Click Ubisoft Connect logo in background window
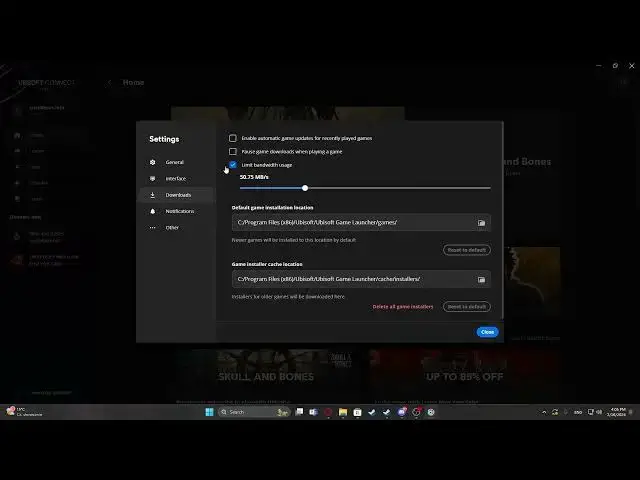The width and height of the screenshot is (640, 480). [x=46, y=83]
